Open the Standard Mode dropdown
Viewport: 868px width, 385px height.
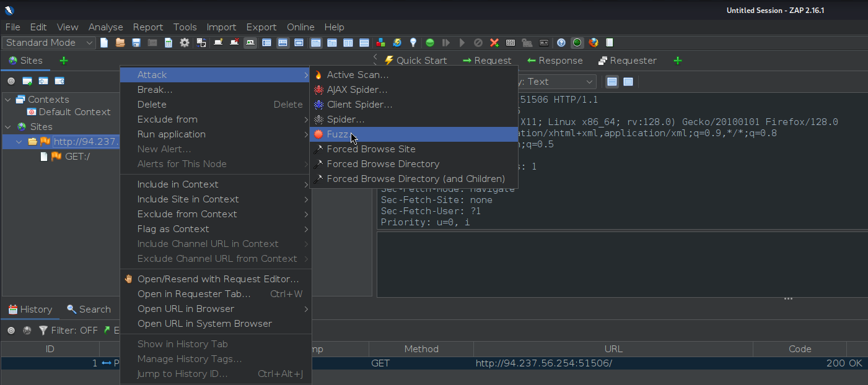(x=50, y=43)
